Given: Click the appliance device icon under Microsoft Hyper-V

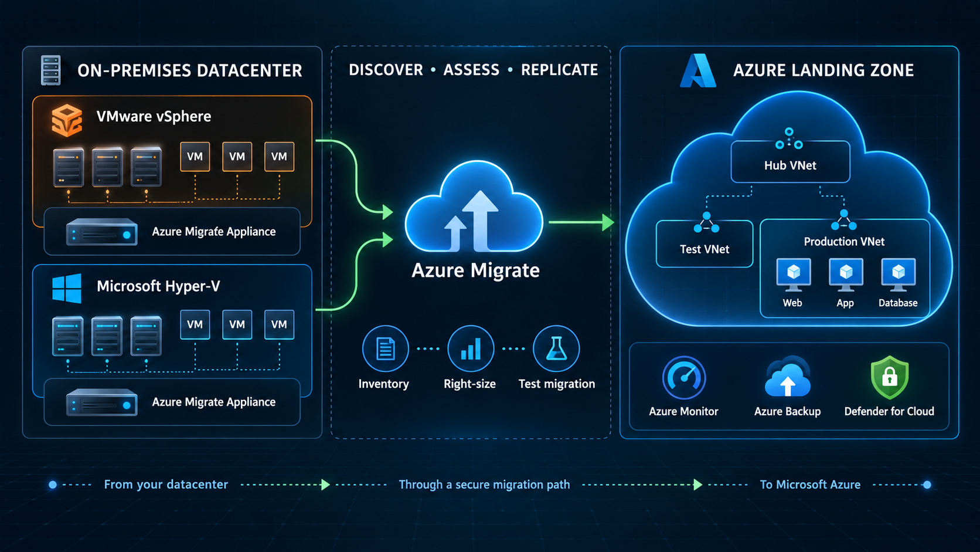Looking at the screenshot, I should point(102,402).
